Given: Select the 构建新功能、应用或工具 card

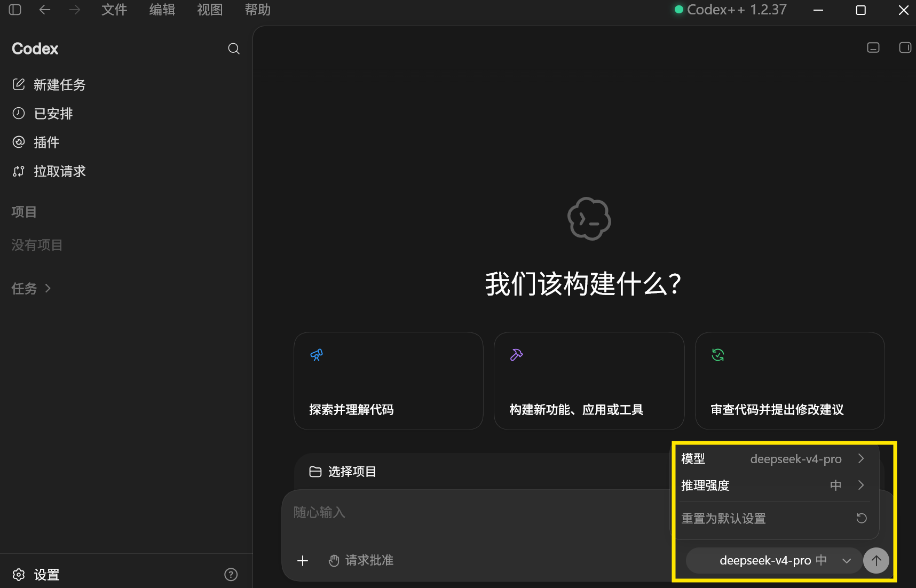Looking at the screenshot, I should [589, 381].
